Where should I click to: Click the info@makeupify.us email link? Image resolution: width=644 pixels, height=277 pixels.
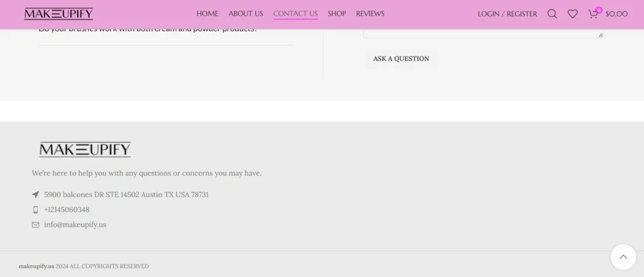75,224
